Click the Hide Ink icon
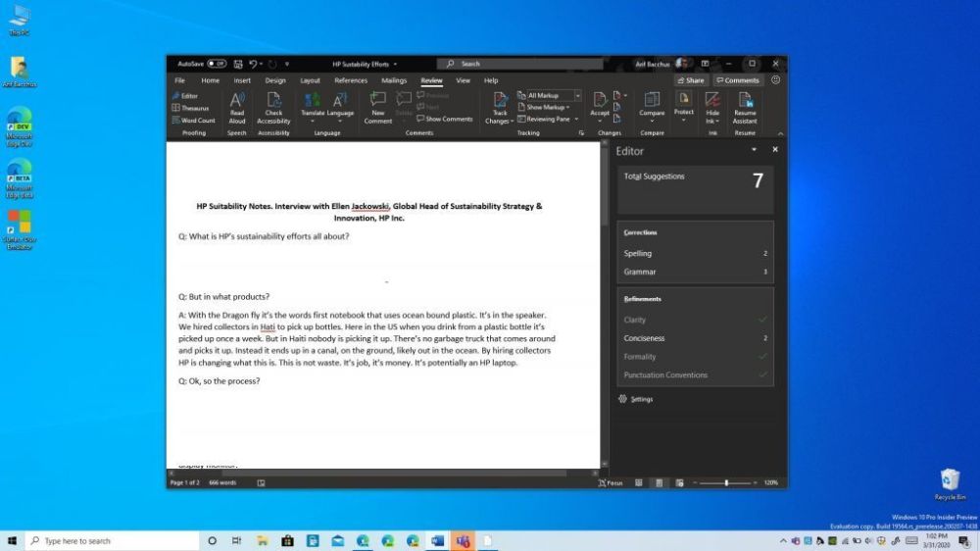 tap(712, 99)
